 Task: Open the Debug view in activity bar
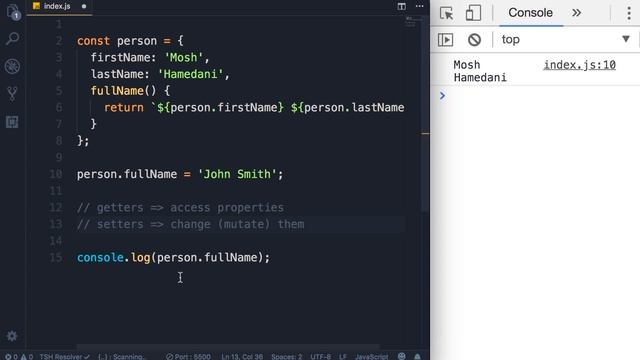click(12, 67)
